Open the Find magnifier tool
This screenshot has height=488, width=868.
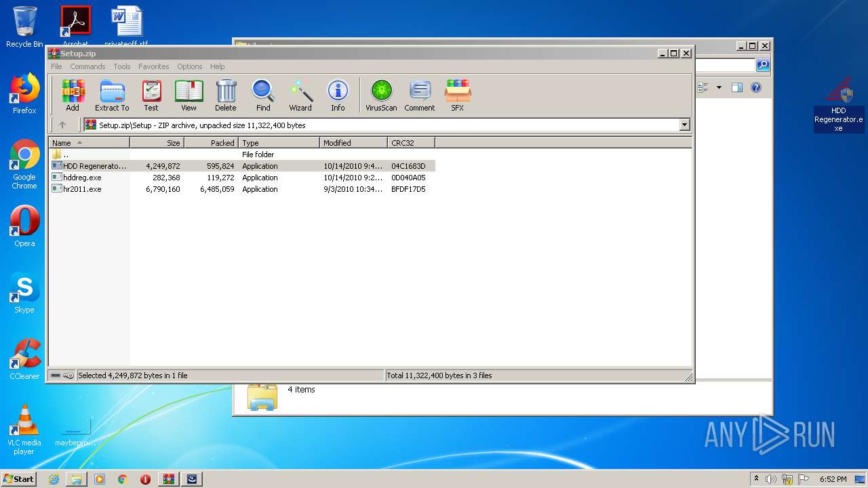click(x=263, y=95)
